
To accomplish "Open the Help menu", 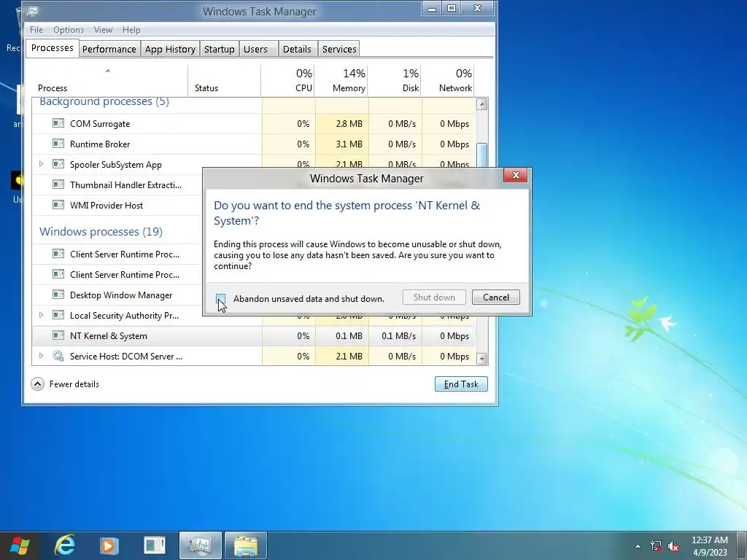I will (x=131, y=29).
